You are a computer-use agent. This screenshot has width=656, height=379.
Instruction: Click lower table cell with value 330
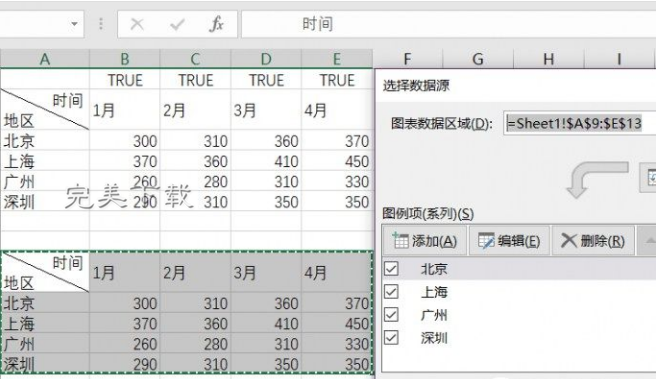pos(337,344)
